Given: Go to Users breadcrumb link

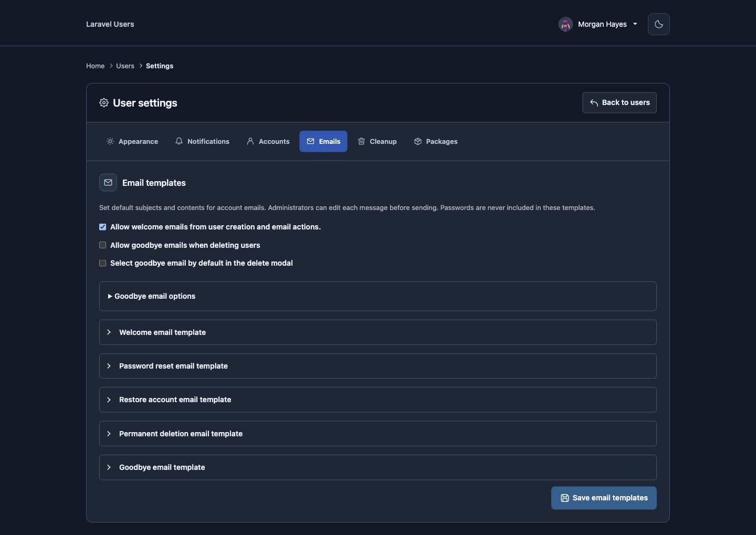Looking at the screenshot, I should click(x=125, y=66).
